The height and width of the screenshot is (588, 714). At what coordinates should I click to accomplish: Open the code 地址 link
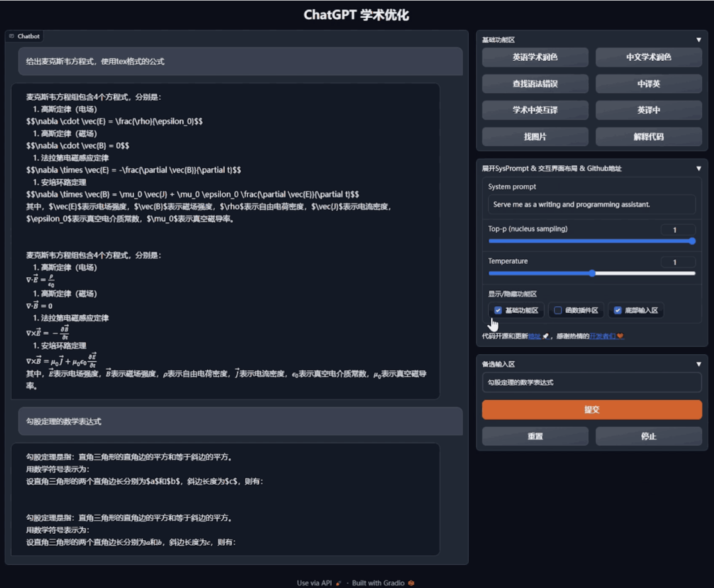coord(535,336)
